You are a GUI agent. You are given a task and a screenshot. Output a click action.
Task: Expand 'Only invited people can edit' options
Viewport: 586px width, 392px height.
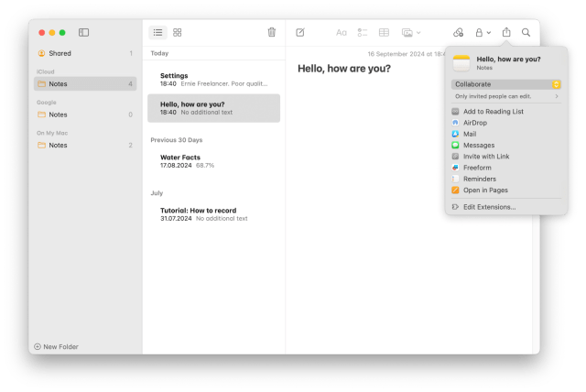pyautogui.click(x=506, y=96)
